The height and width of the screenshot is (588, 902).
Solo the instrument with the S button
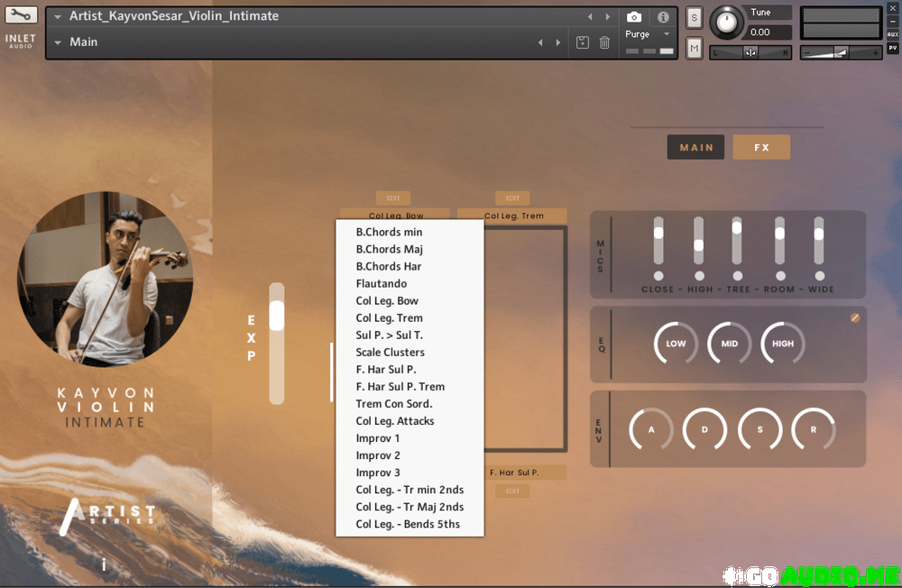click(695, 18)
